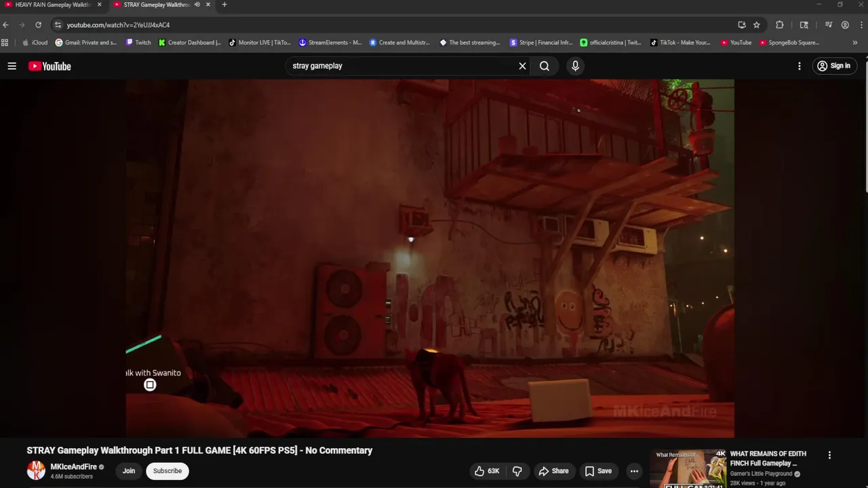Click the Sign in button

pyautogui.click(x=833, y=66)
